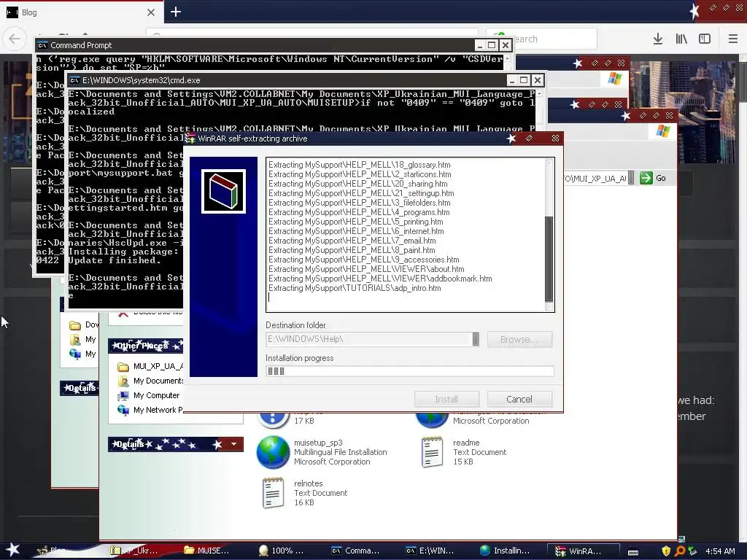Collapse the Details panel chevron
This screenshot has width=747, height=560.
coord(234,444)
